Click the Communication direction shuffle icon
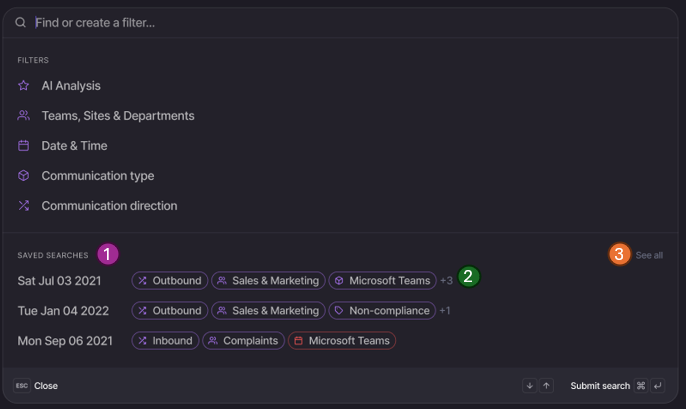The image size is (686, 409). pos(24,206)
